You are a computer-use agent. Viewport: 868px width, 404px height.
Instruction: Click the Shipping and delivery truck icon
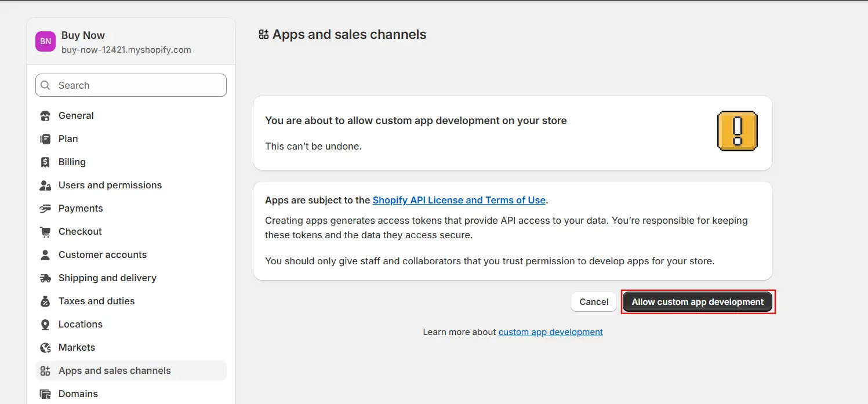point(45,278)
